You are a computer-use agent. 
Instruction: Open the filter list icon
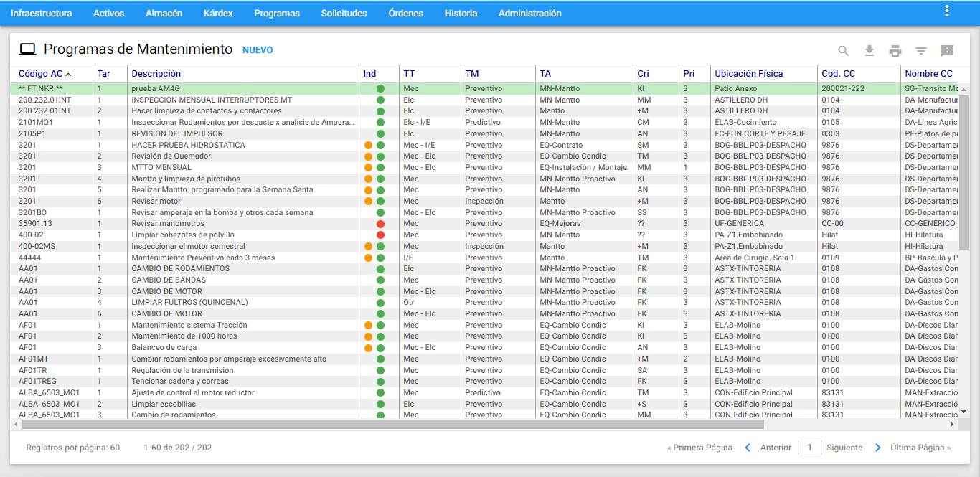click(921, 50)
